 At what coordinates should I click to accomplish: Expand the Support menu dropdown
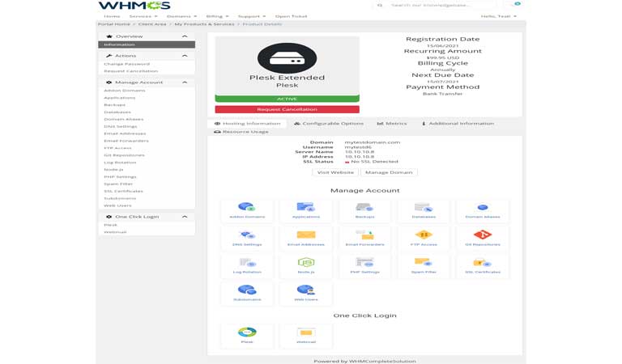252,16
